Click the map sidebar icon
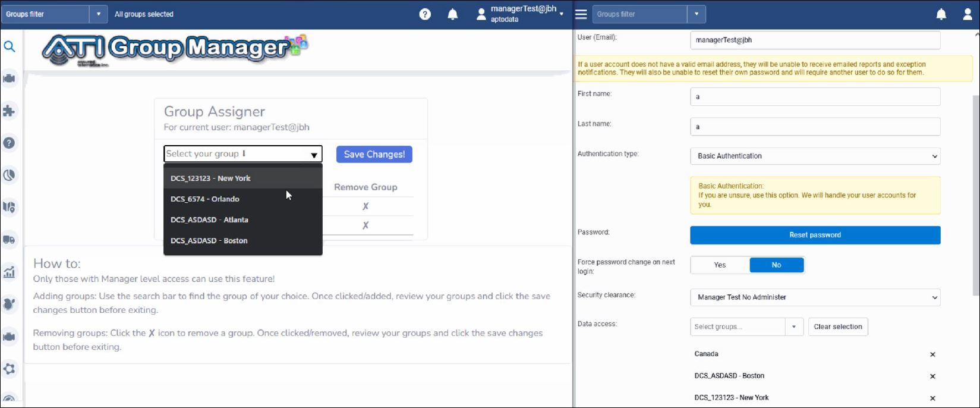The height and width of the screenshot is (408, 980). [9, 207]
